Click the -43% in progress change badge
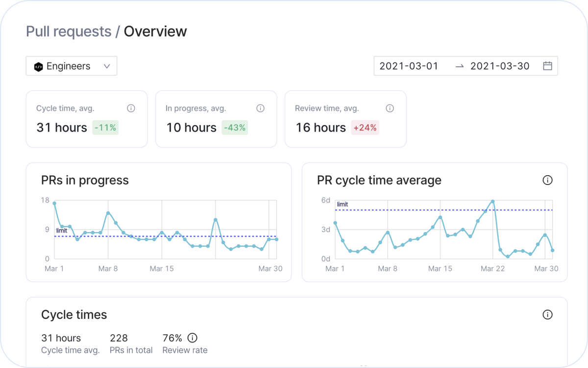The image size is (588, 368). pos(235,128)
